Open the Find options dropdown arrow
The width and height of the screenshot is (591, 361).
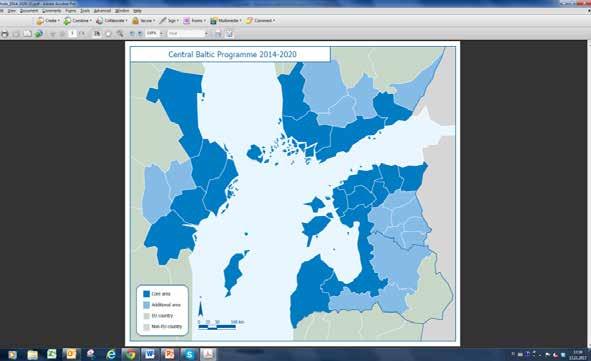click(x=206, y=34)
